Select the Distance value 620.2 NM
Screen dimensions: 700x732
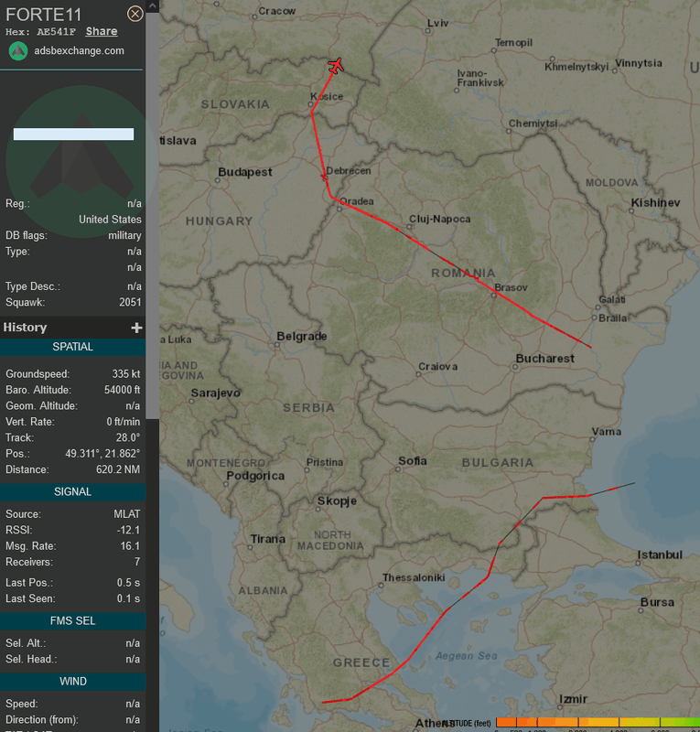click(118, 469)
